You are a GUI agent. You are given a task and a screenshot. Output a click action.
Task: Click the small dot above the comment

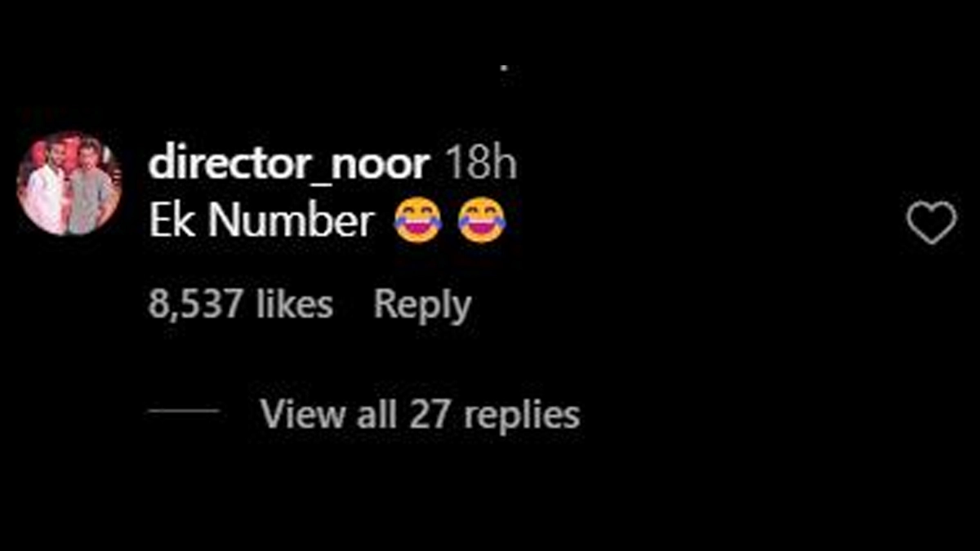click(504, 68)
